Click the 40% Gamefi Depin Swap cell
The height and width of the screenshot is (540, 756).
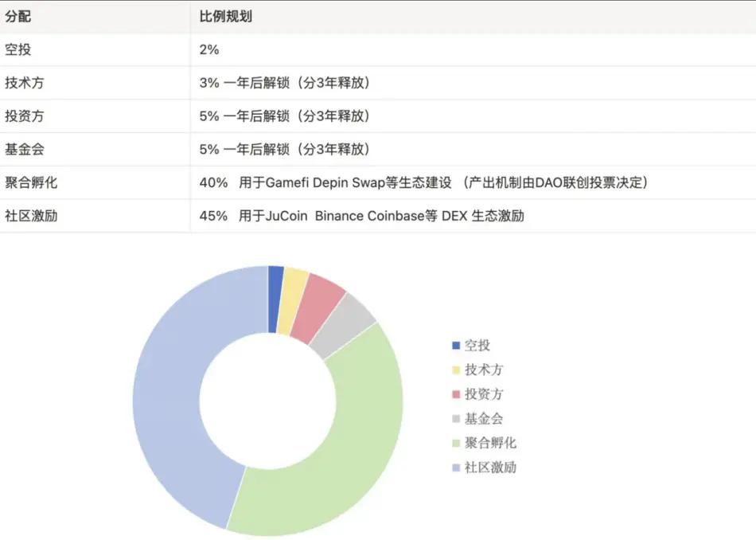[423, 182]
